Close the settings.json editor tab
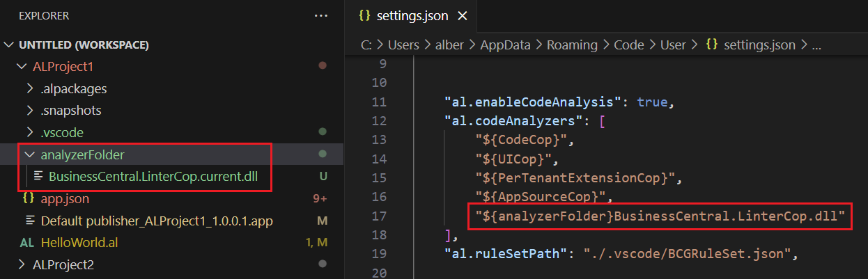868x279 pixels. (x=463, y=15)
